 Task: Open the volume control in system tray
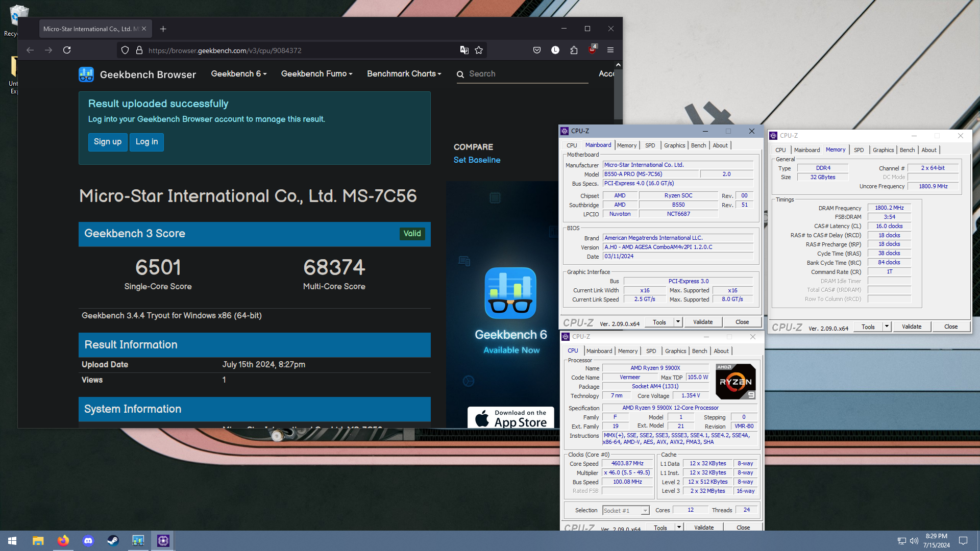(914, 541)
